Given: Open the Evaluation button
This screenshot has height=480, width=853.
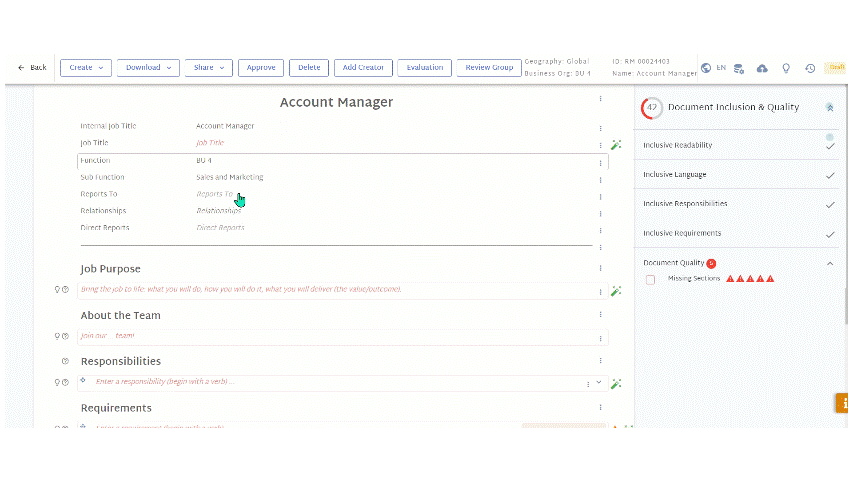Looking at the screenshot, I should tap(424, 67).
